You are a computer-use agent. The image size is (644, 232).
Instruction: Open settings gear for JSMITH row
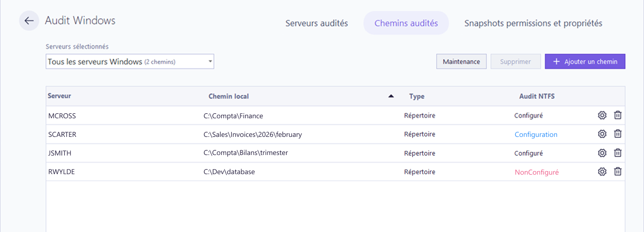click(x=602, y=153)
